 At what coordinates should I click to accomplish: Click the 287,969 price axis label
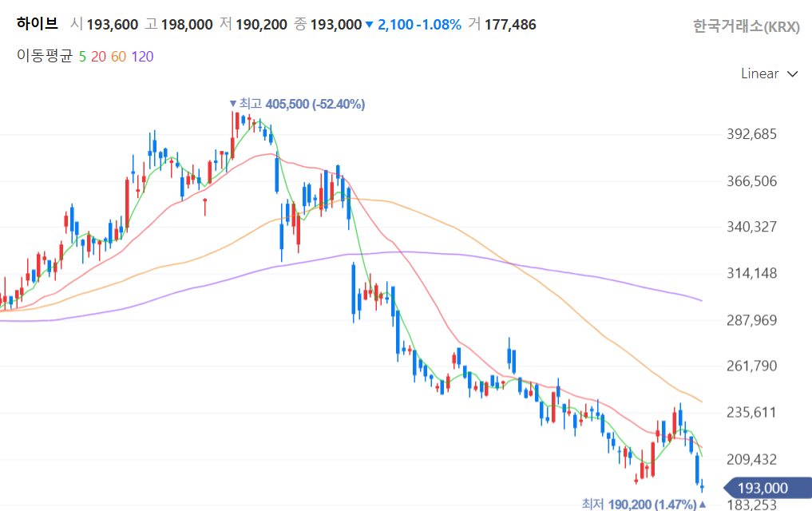coord(752,320)
